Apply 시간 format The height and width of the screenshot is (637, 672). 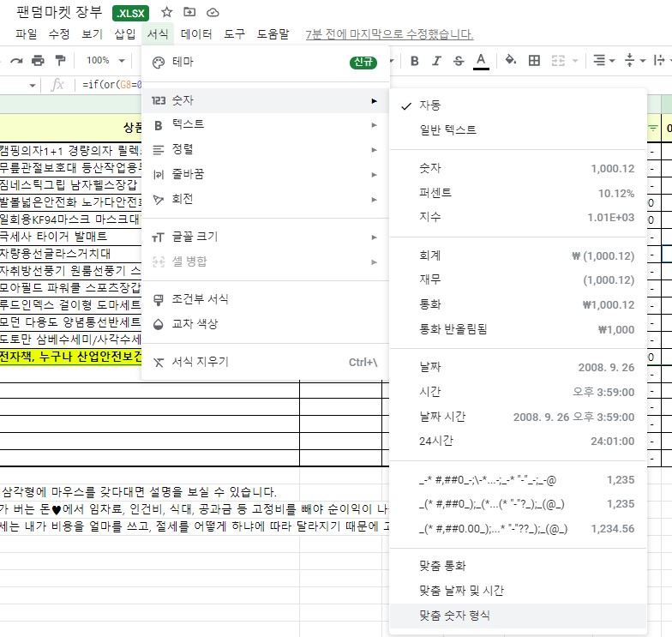[x=518, y=392]
